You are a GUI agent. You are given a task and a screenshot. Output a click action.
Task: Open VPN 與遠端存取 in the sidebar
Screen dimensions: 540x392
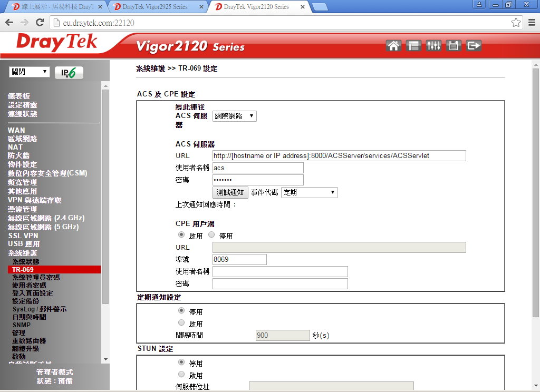click(x=34, y=200)
